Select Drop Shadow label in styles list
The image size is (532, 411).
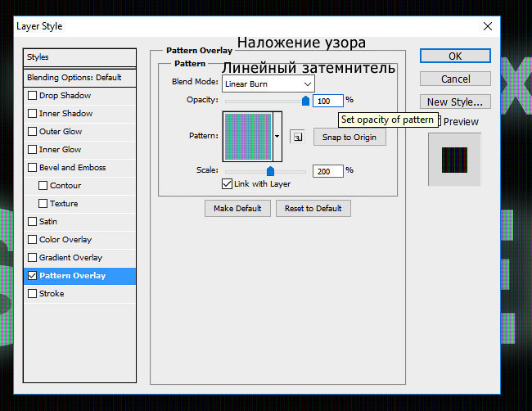click(65, 95)
